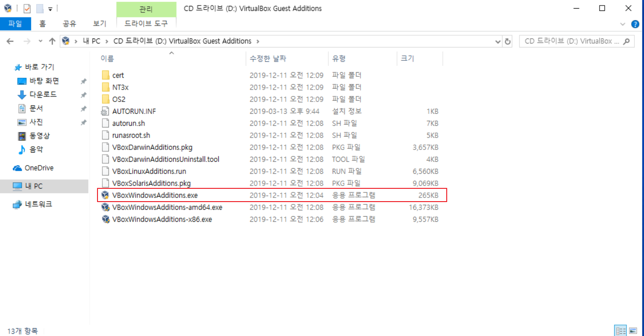
Task: Open OneDrive in navigation pane
Action: point(39,168)
